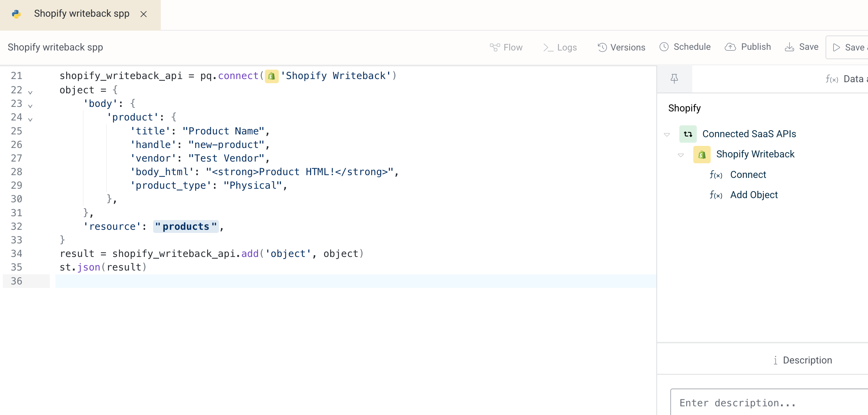Click the Shopify icon inside the pq.connect call
The image size is (868, 415).
click(x=272, y=76)
